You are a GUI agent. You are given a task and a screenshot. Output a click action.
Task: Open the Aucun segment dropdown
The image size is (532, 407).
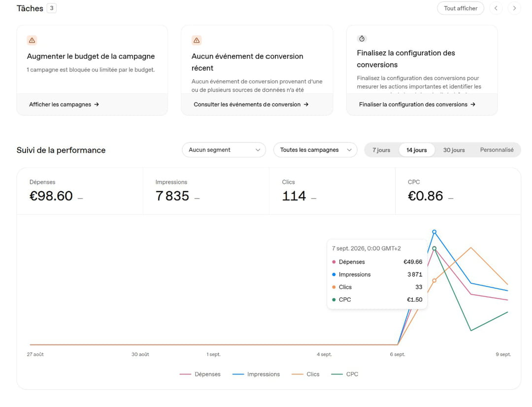[224, 150]
